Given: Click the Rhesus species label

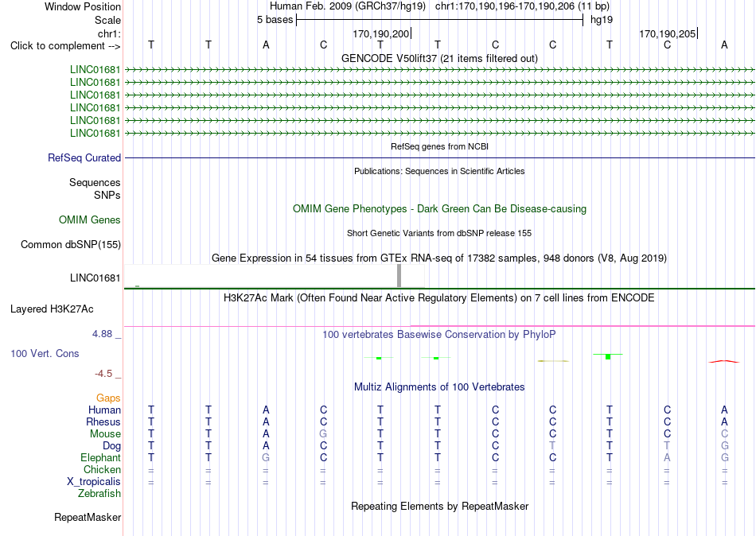Looking at the screenshot, I should 103,421.
